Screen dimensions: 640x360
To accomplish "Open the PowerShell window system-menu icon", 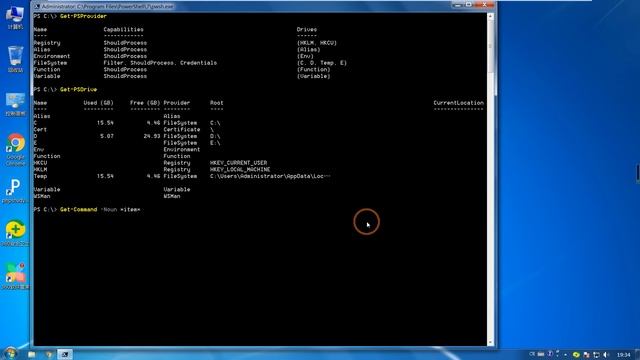I will [x=37, y=7].
